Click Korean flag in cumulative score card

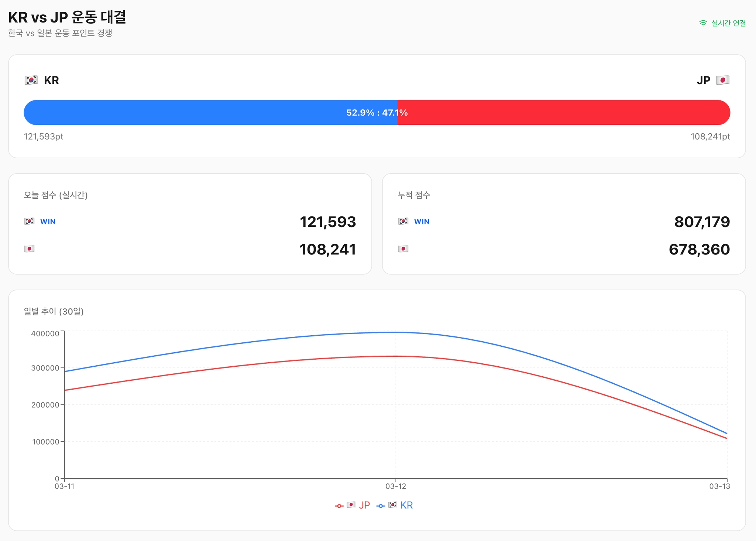tap(403, 221)
